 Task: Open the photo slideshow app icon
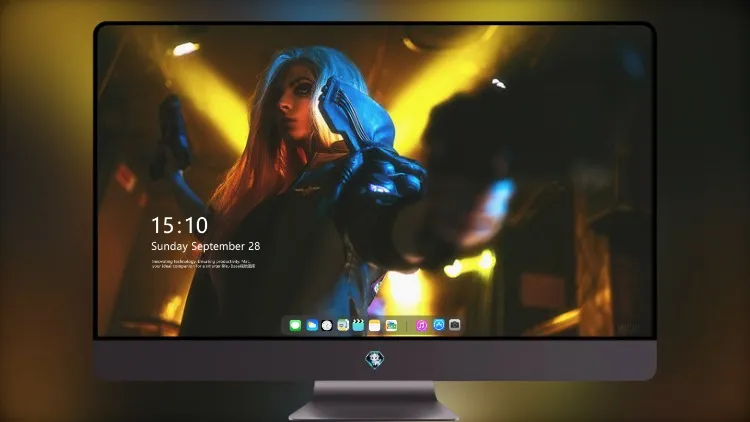pos(391,325)
